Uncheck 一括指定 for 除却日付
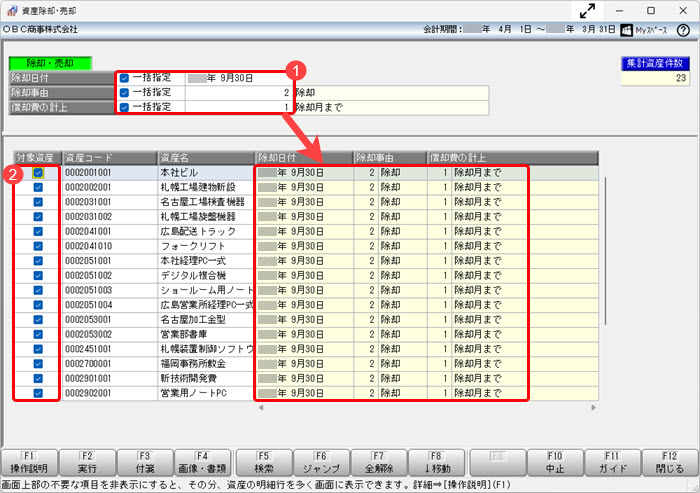Viewport: 700px width, 493px height. [124, 77]
